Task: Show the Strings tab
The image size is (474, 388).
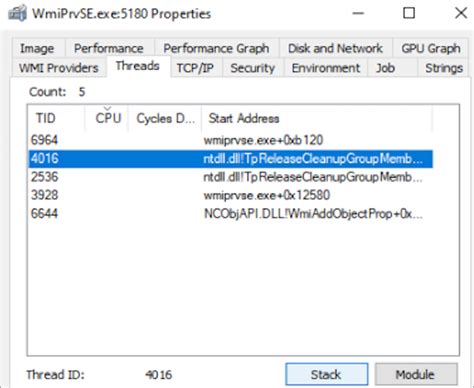Action: (x=444, y=68)
